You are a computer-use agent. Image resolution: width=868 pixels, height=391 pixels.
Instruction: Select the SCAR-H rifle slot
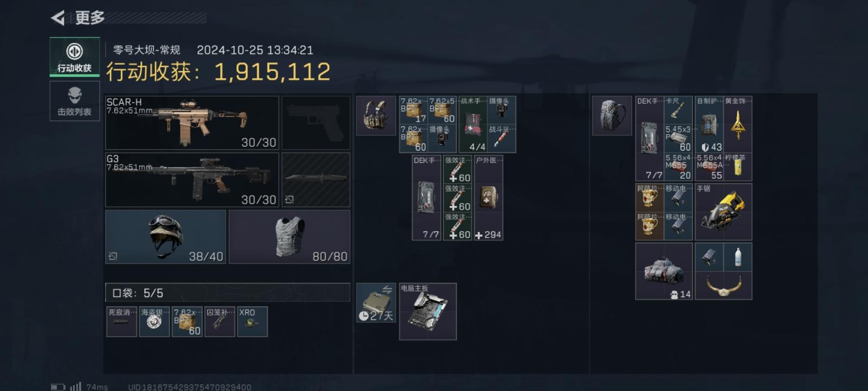[x=192, y=123]
